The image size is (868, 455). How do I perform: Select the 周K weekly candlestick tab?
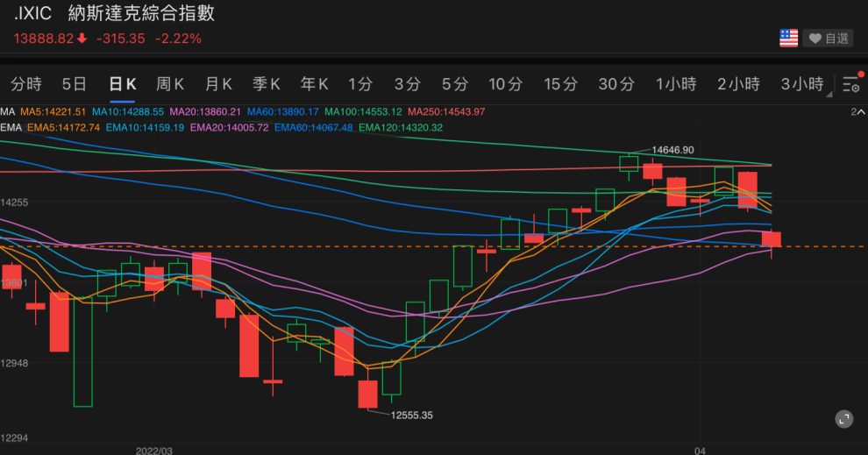point(169,84)
